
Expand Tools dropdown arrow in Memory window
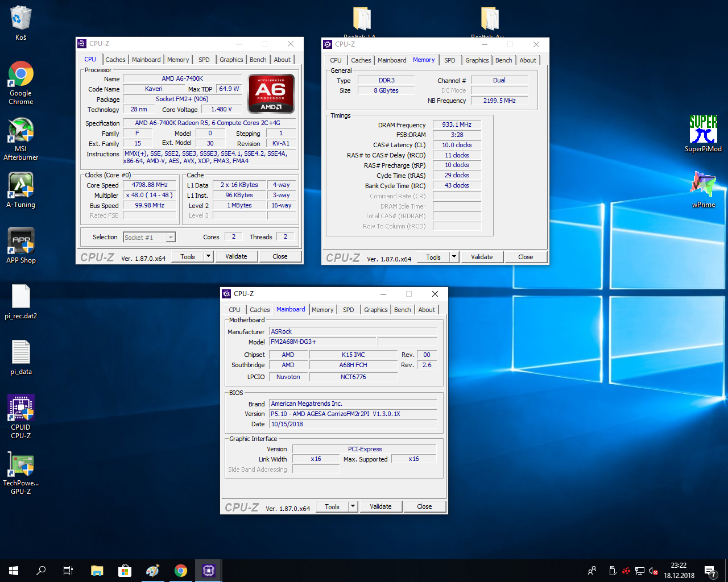click(454, 257)
